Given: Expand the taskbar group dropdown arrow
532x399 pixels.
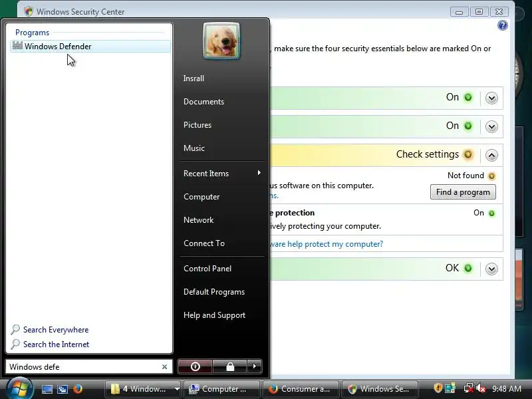Looking at the screenshot, I should (x=177, y=389).
